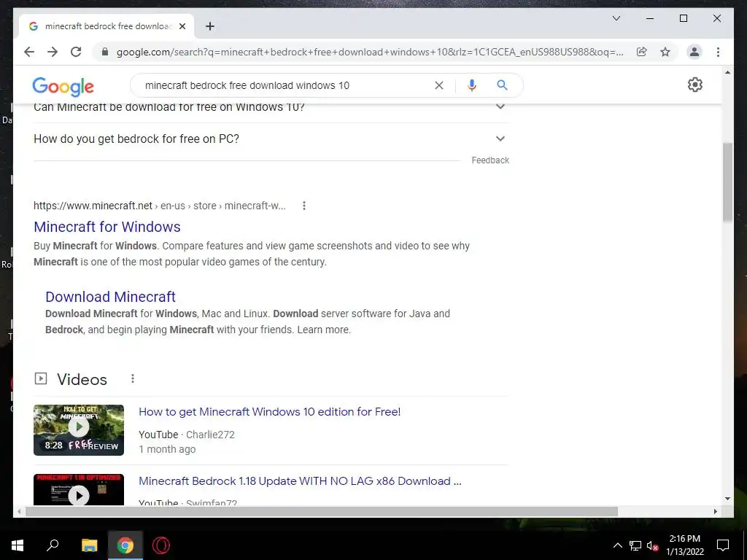This screenshot has width=747, height=560.
Task: Start voice search with the microphone icon
Action: [472, 85]
